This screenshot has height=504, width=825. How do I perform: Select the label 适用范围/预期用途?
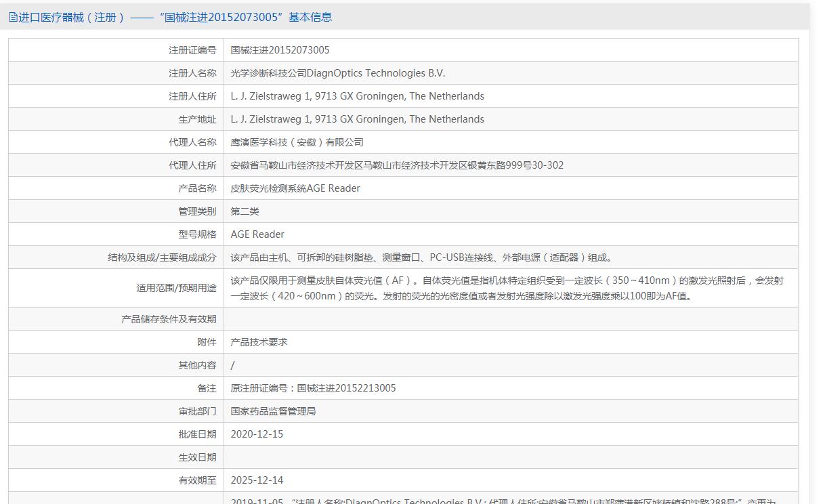click(176, 288)
